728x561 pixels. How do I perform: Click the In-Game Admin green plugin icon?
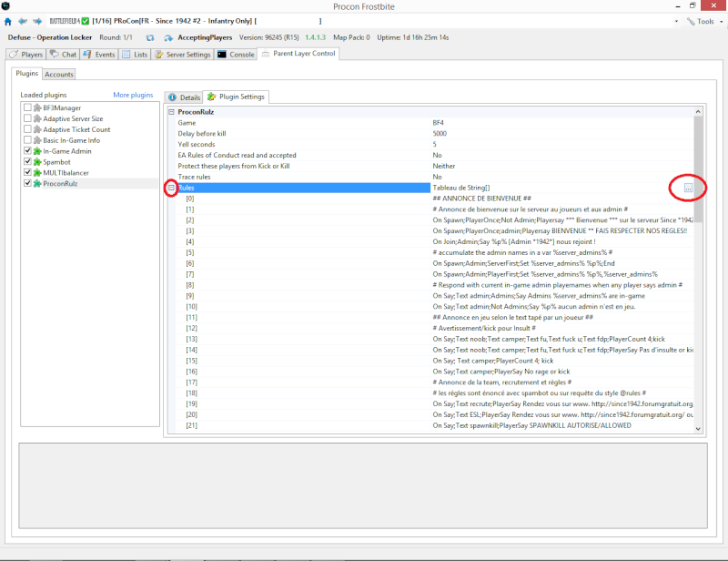[x=37, y=151]
